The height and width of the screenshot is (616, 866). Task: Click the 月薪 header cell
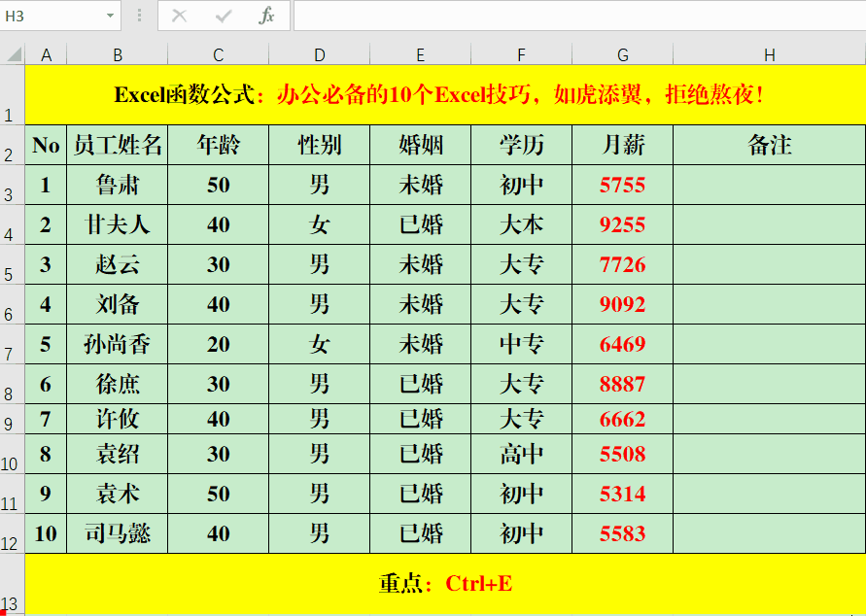tap(622, 145)
